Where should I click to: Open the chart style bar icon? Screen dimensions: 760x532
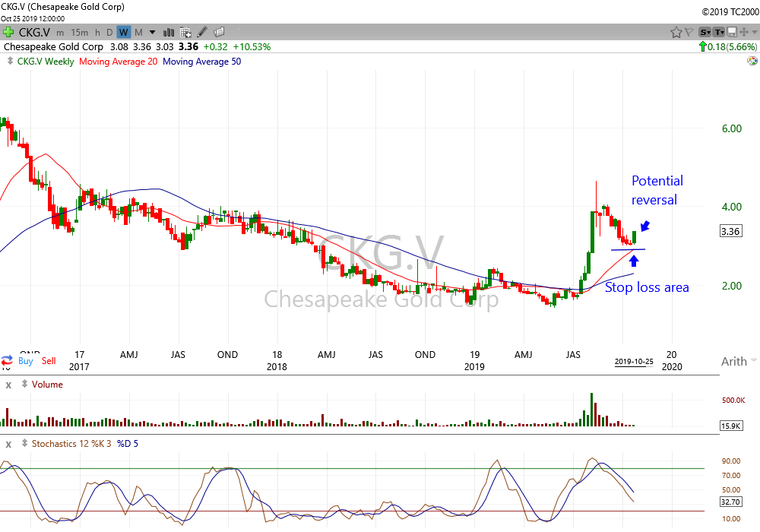point(169,33)
